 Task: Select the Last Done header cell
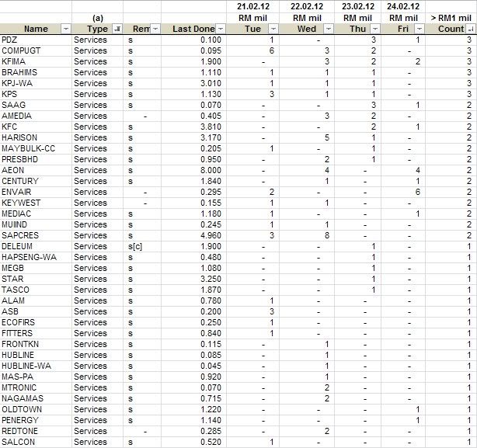pos(193,29)
